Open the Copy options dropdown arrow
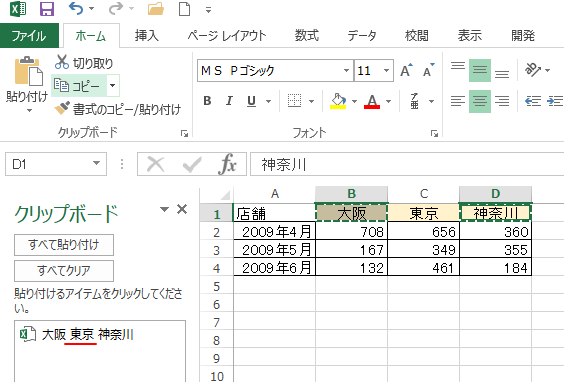The width and height of the screenshot is (564, 382). pos(113,86)
